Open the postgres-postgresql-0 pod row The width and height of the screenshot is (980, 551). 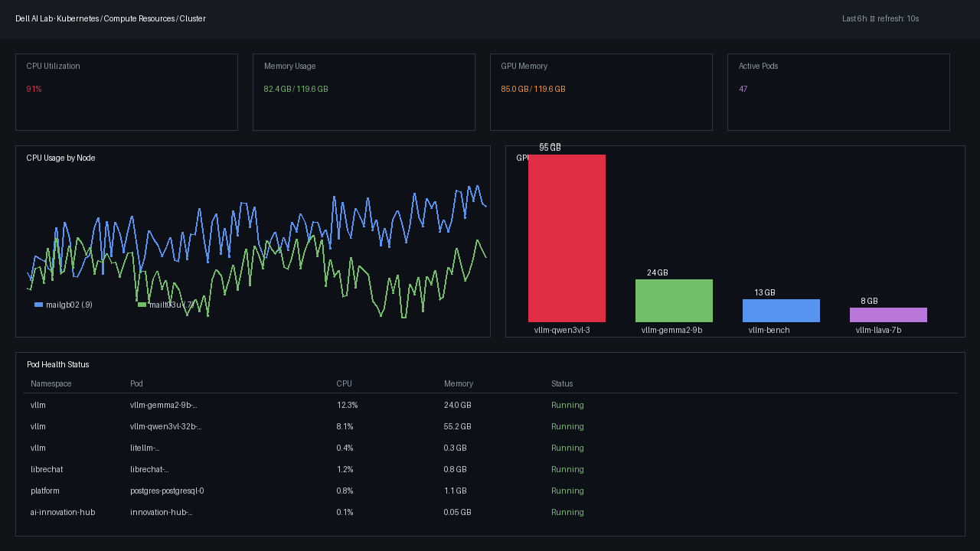pyautogui.click(x=490, y=491)
